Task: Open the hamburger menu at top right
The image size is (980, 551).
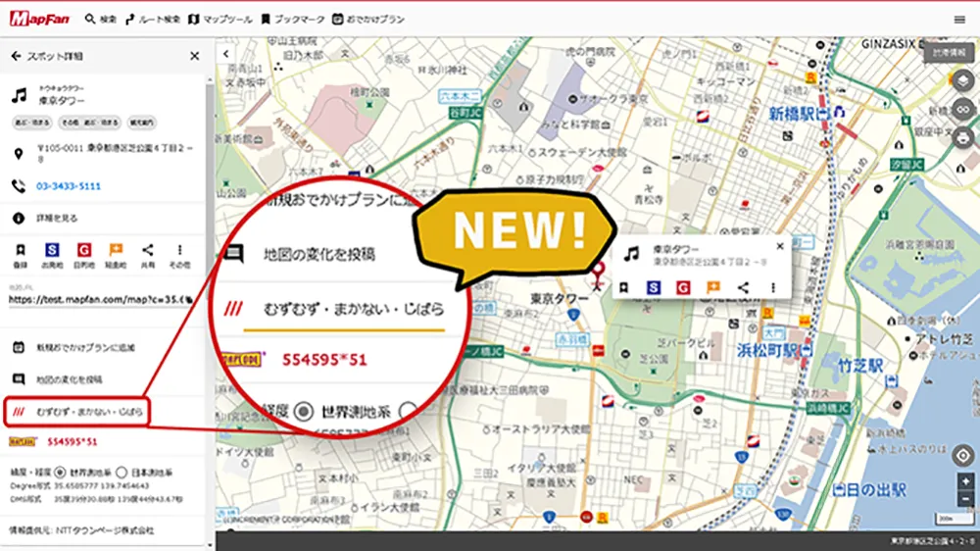Action: pyautogui.click(x=959, y=20)
